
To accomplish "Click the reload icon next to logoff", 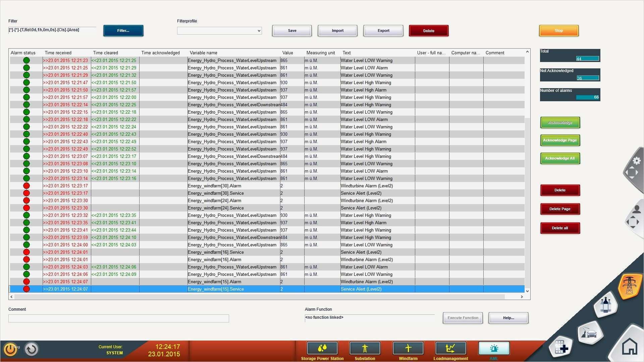I will coord(31,349).
